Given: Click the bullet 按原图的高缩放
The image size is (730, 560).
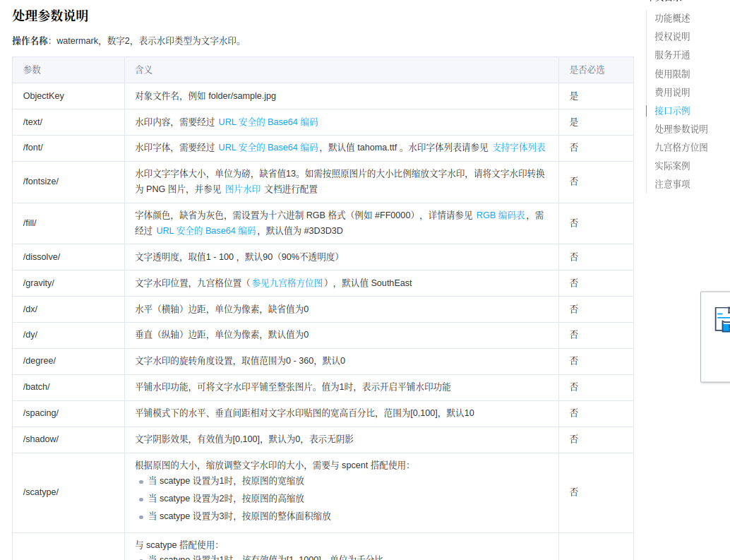Looking at the screenshot, I should click(226, 499).
